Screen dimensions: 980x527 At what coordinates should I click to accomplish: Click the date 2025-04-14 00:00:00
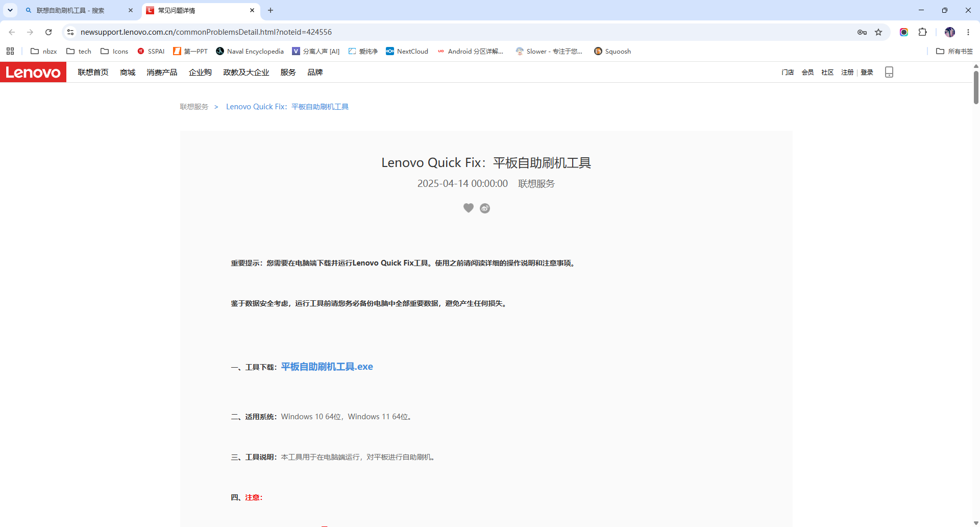(x=462, y=183)
